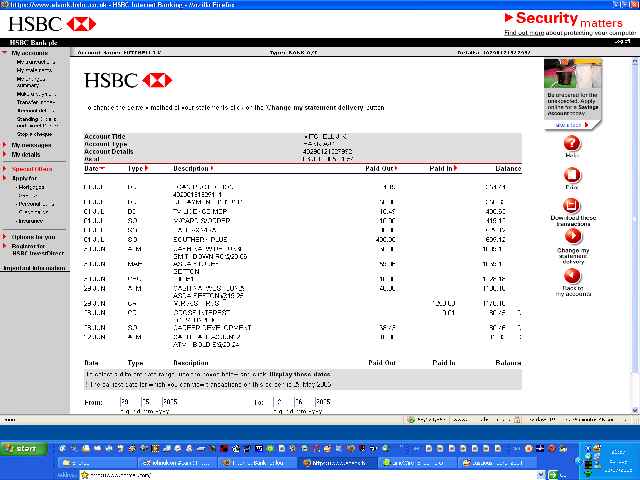Viewport: 640px width, 480px height.
Task: Click the savings account advert image
Action: 573,73
